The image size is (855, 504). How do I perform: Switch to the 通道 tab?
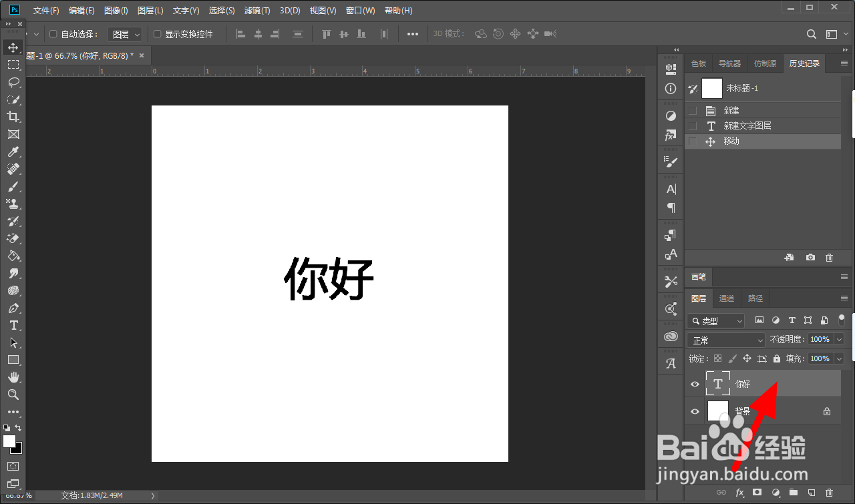[x=727, y=298]
